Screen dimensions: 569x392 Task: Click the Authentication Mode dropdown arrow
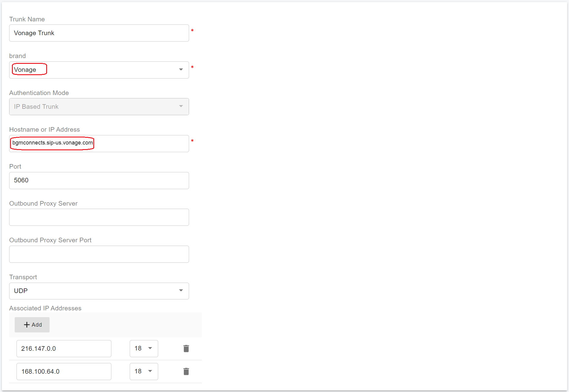point(181,106)
